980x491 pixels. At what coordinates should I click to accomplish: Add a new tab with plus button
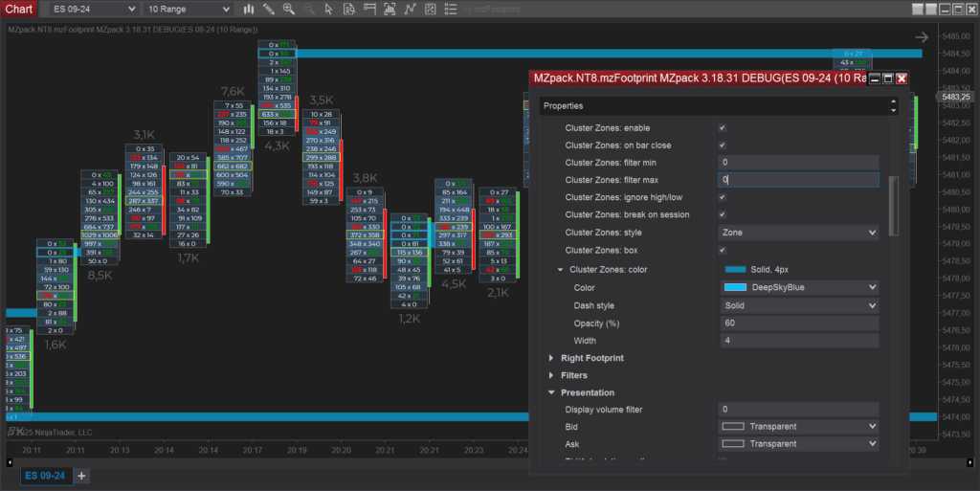click(81, 476)
